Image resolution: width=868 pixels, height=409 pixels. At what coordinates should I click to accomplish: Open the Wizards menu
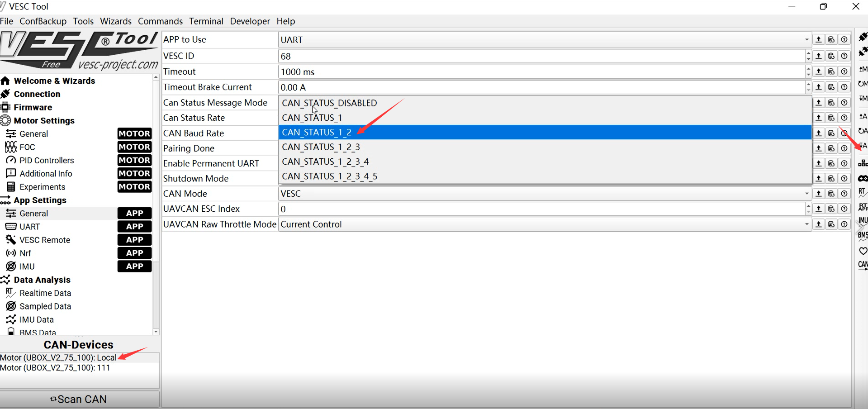click(x=115, y=21)
